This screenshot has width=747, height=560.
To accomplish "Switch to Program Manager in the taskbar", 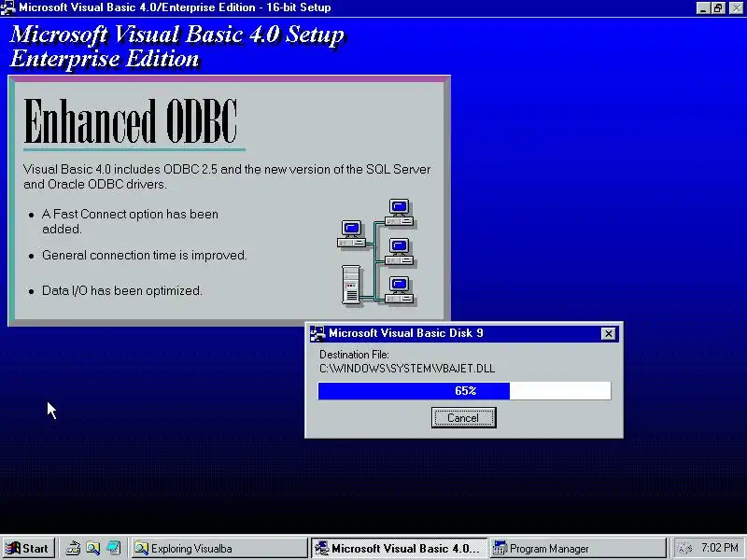I will click(578, 549).
